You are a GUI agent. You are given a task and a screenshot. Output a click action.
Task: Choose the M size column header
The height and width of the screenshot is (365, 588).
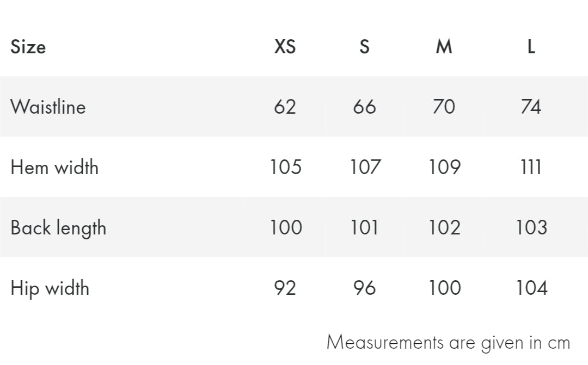click(x=444, y=47)
